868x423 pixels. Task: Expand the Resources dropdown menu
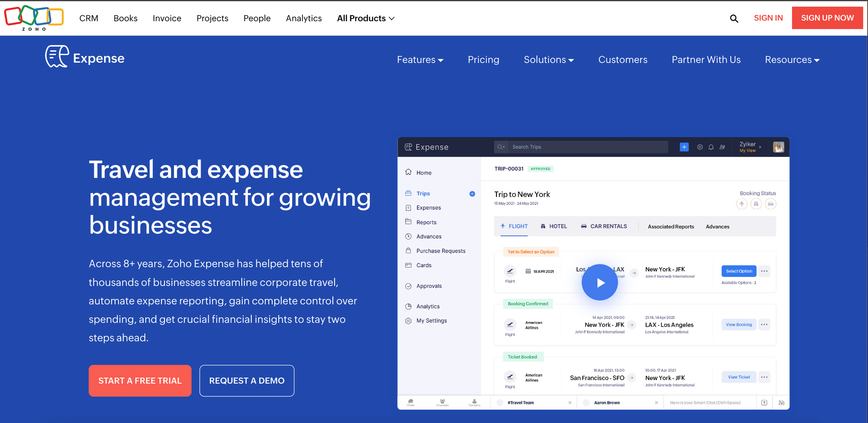pos(792,60)
